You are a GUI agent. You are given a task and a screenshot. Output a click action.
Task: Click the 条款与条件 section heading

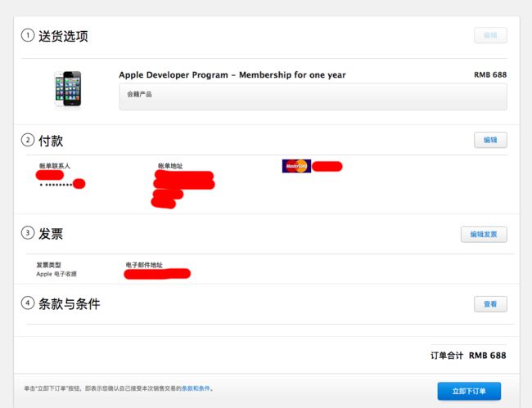click(x=70, y=303)
